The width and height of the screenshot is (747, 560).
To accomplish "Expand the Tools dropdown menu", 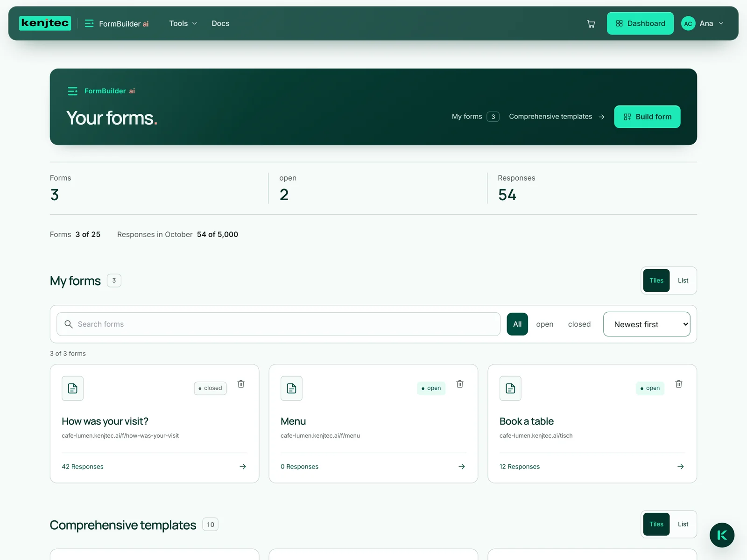I will (x=183, y=23).
